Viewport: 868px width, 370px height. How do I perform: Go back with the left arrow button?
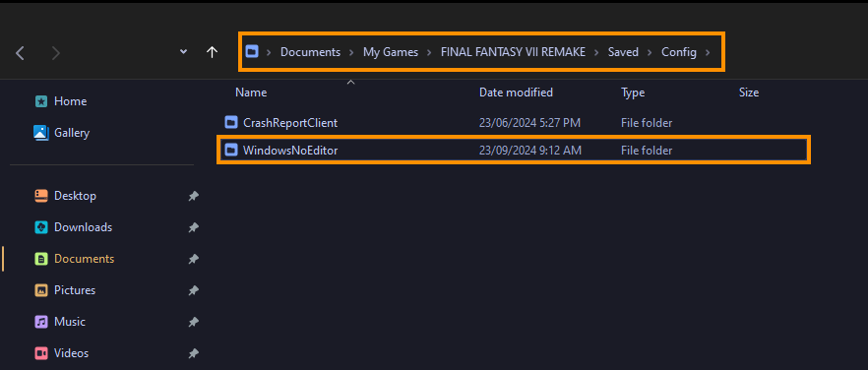click(21, 53)
